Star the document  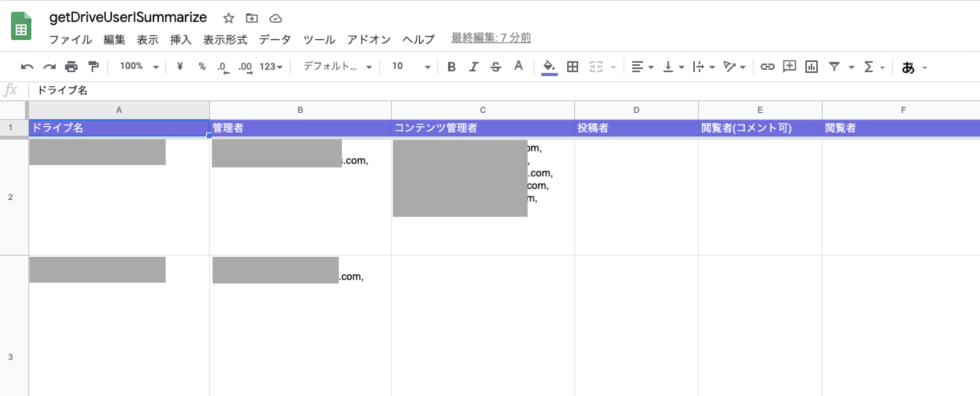pyautogui.click(x=228, y=18)
